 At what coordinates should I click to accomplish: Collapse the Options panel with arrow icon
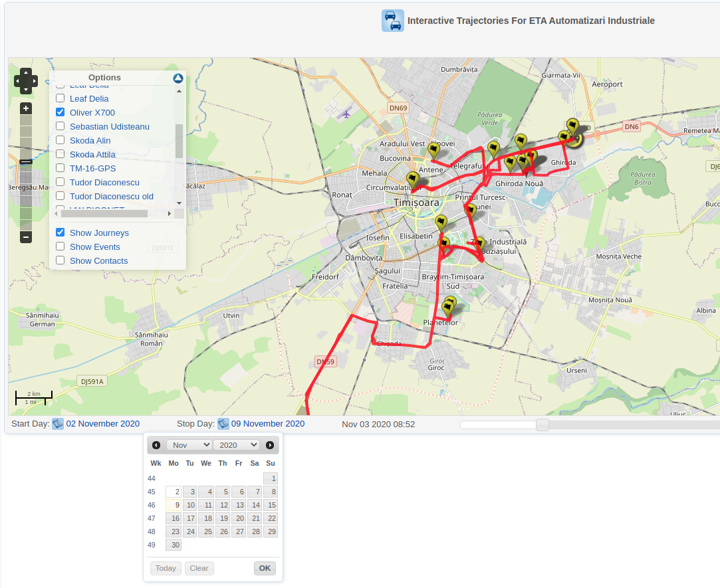pos(178,78)
